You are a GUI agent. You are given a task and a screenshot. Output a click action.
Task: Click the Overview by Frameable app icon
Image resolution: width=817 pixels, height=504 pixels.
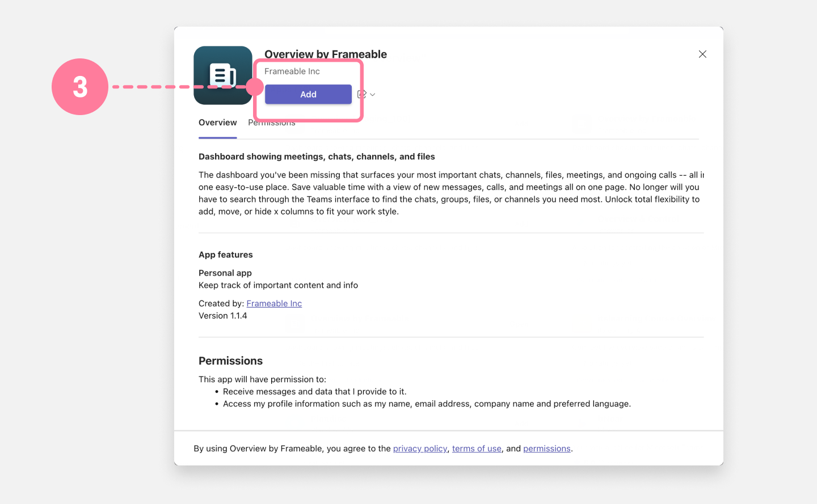tap(223, 75)
